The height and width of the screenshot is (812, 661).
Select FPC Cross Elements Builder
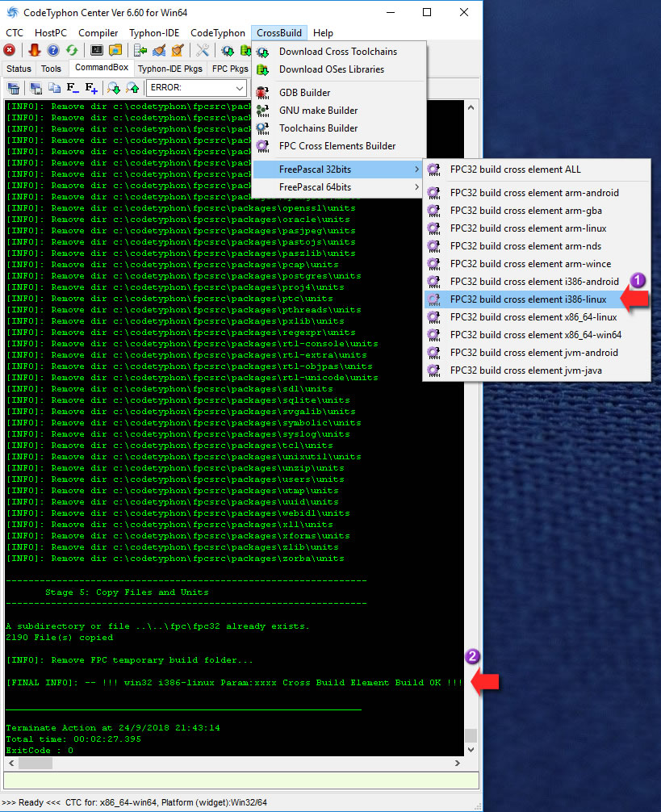pyautogui.click(x=338, y=146)
